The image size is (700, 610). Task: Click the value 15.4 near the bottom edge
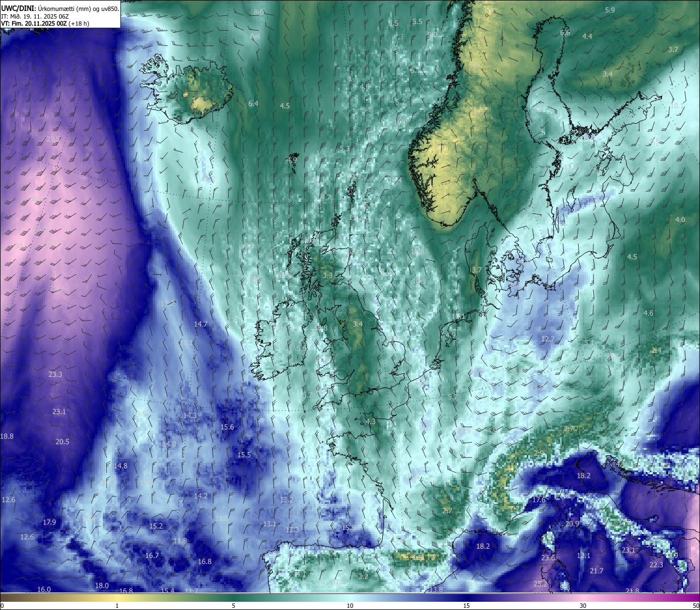pyautogui.click(x=167, y=590)
